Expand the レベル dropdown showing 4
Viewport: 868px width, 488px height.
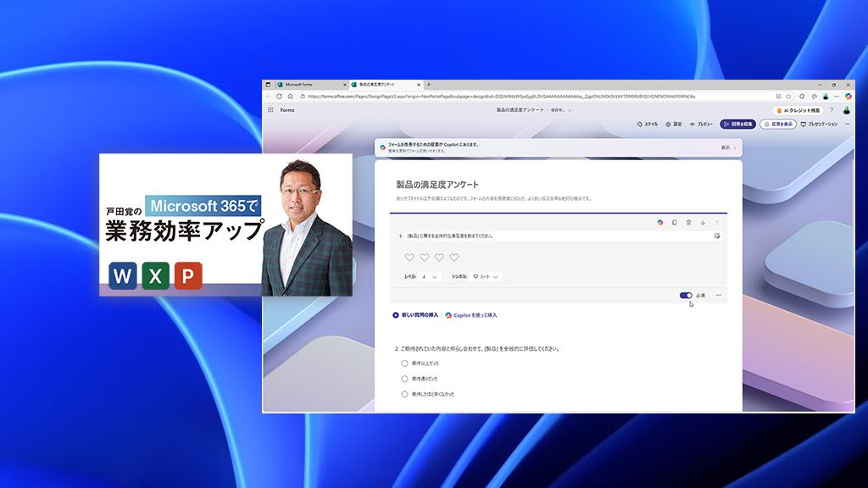tap(431, 277)
